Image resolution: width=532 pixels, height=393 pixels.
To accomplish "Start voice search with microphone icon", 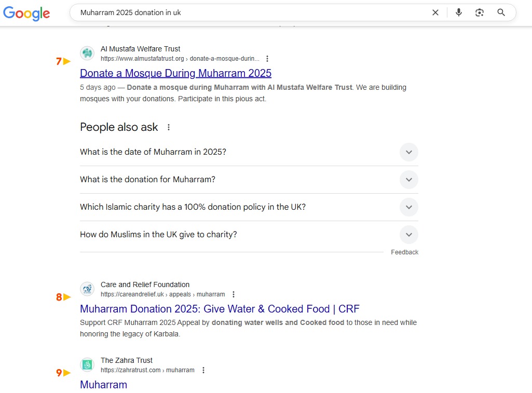I will pos(458,12).
